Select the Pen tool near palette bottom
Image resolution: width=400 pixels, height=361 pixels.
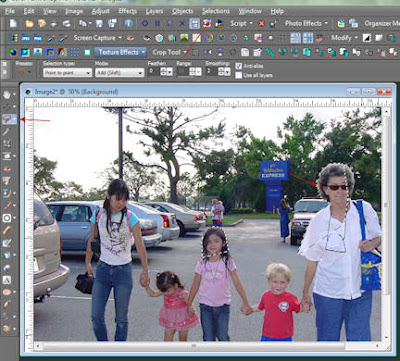7,304
